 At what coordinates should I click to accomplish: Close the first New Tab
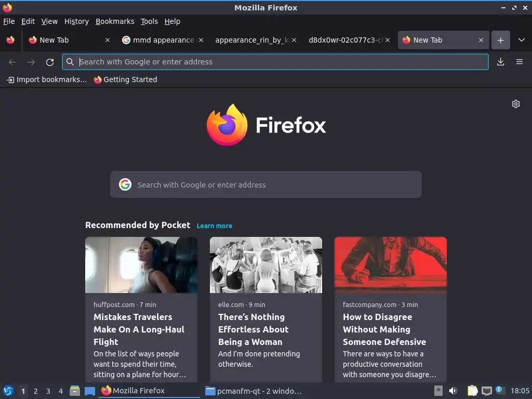tap(107, 40)
